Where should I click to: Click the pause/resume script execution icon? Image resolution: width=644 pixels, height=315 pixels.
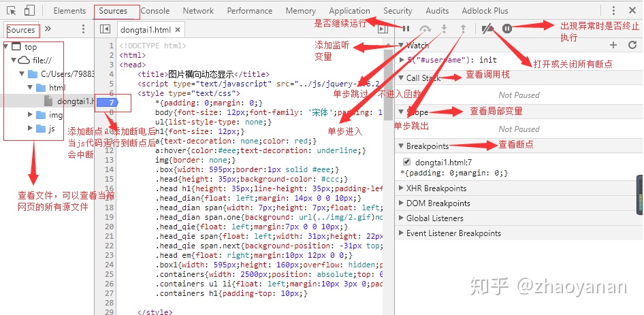point(406,29)
